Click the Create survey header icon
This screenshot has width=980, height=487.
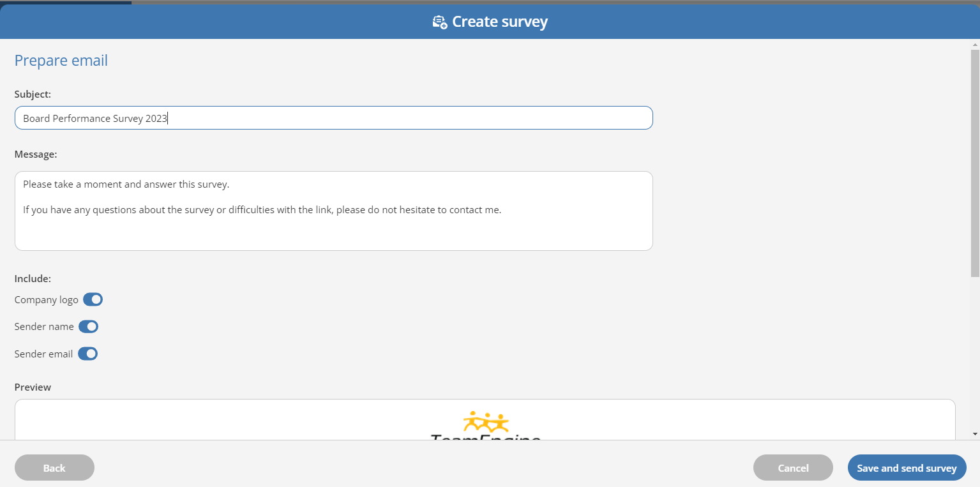[x=439, y=22]
